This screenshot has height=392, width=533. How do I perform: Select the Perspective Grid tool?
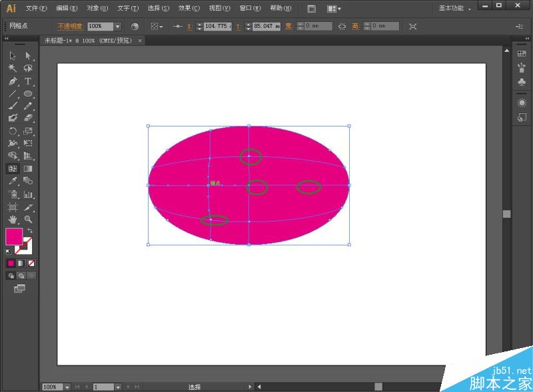28,156
